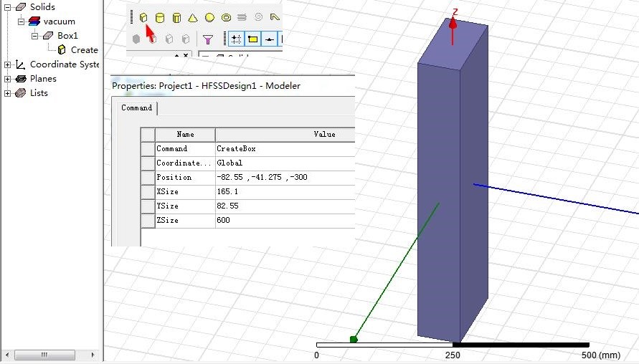Image resolution: width=639 pixels, height=364 pixels.
Task: Click the Box1 object icon
Action: pyautogui.click(x=48, y=35)
